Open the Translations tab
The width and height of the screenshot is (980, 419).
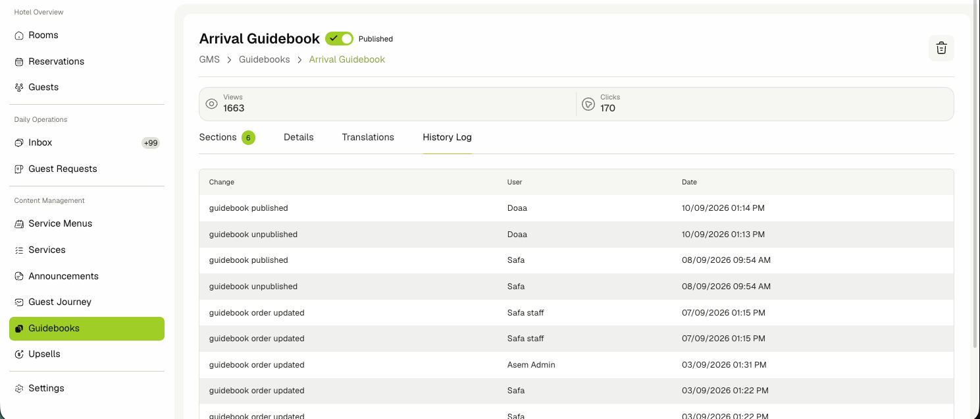pos(368,138)
